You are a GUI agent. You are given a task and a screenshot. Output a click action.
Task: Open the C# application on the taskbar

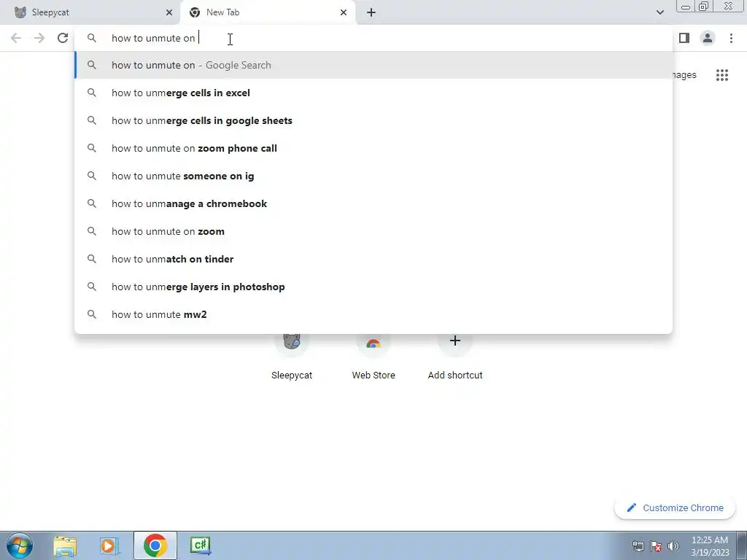click(200, 545)
